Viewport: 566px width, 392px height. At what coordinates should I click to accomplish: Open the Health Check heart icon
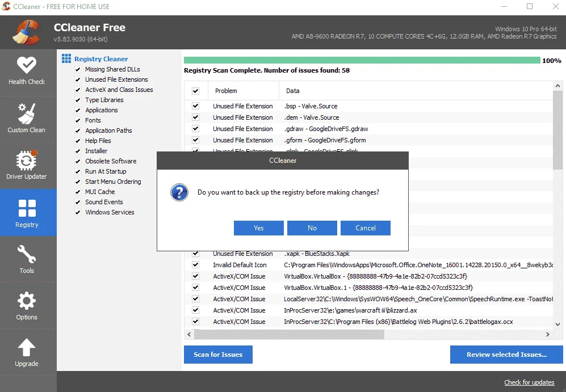click(x=27, y=65)
